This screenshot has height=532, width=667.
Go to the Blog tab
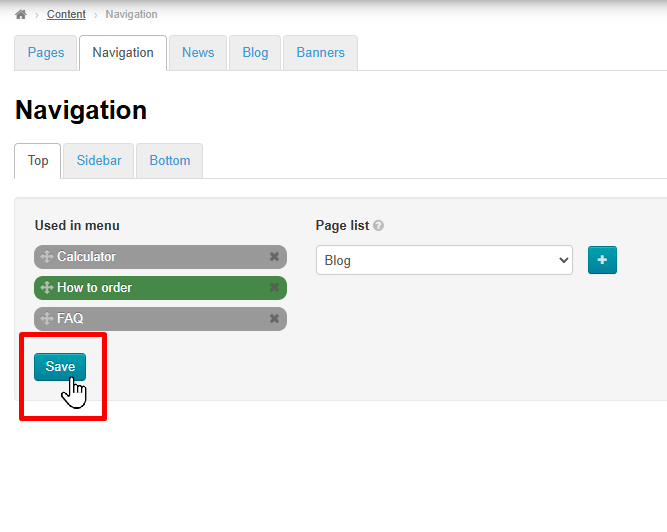(x=255, y=53)
